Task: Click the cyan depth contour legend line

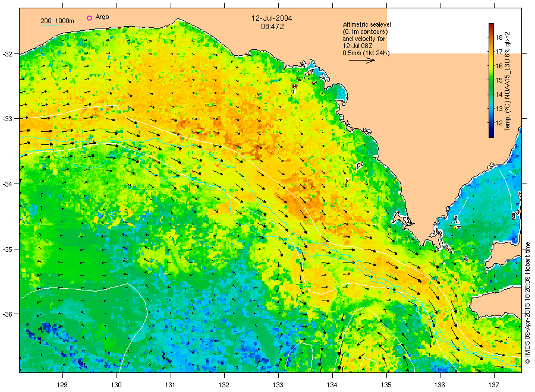Action: click(x=50, y=26)
